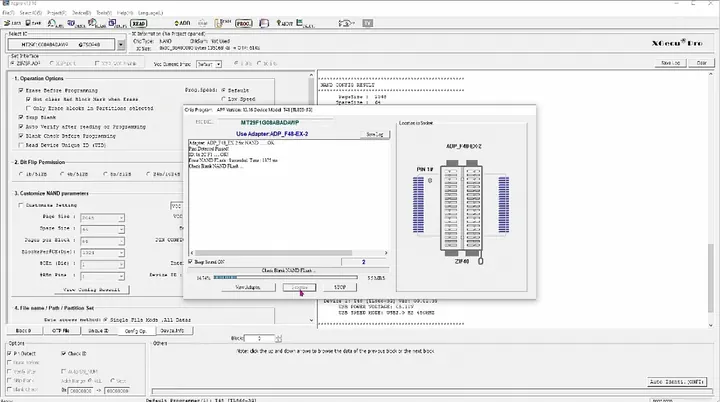The height and width of the screenshot is (402, 720).
Task: Open the Device menu
Action: [81, 13]
